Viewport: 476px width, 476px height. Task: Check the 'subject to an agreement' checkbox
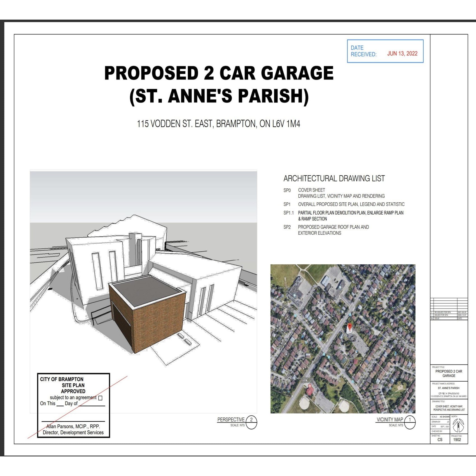pos(100,398)
